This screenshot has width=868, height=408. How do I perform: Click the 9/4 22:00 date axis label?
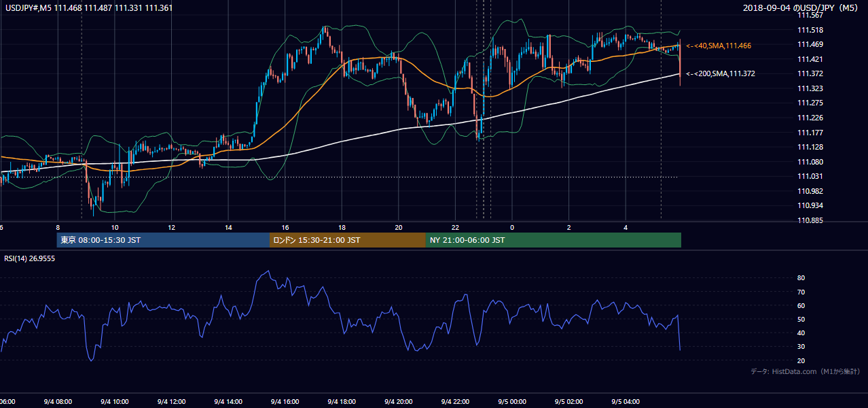point(455,401)
